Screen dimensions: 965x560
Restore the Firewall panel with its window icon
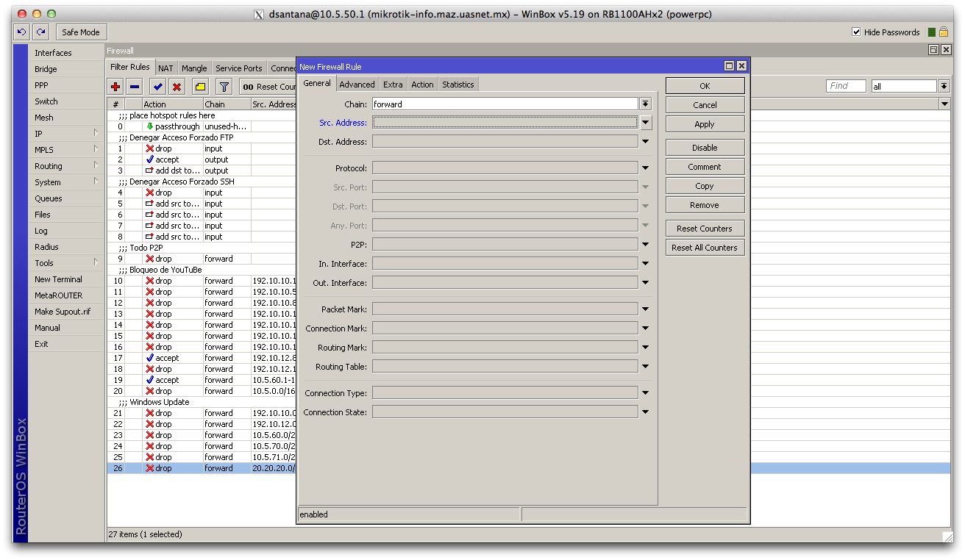click(x=933, y=50)
